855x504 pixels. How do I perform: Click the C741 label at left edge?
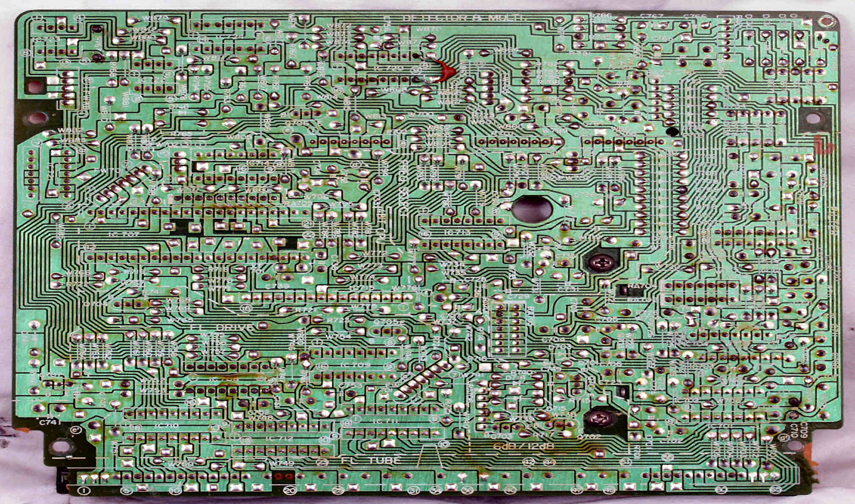[x=50, y=422]
